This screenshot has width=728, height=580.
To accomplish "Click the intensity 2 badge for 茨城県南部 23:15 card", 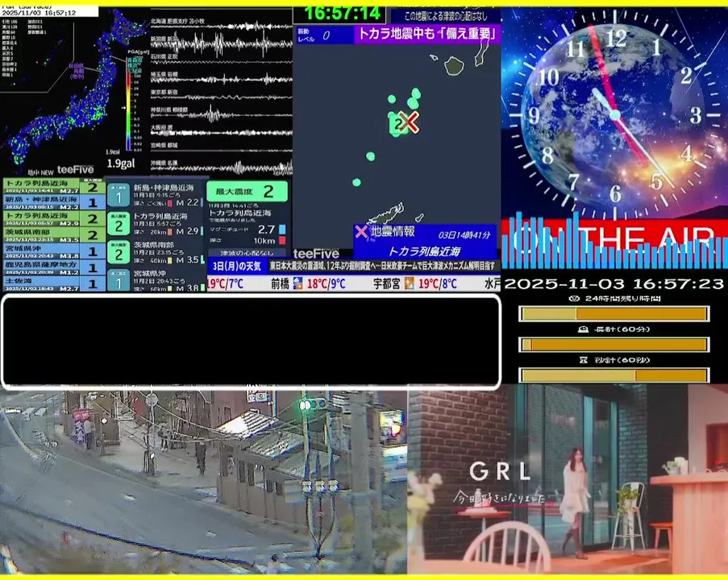I will [119, 252].
